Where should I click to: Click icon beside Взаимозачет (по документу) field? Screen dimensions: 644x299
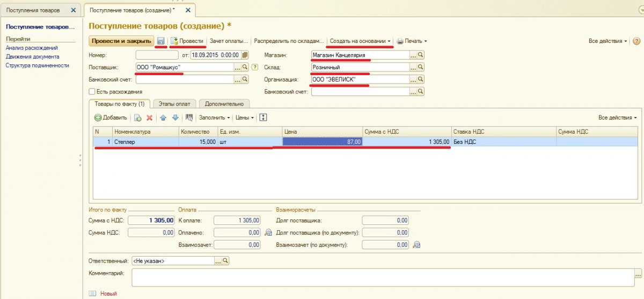(416, 245)
